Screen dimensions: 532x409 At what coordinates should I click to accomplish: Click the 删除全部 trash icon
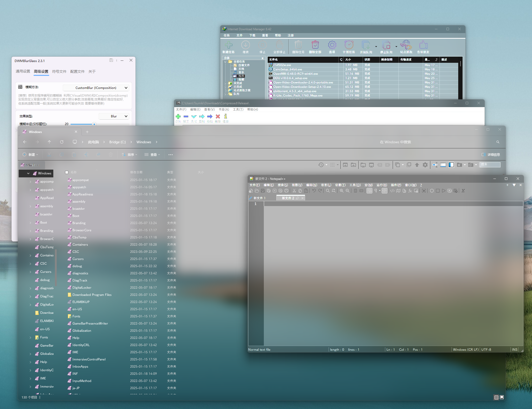pyautogui.click(x=315, y=45)
